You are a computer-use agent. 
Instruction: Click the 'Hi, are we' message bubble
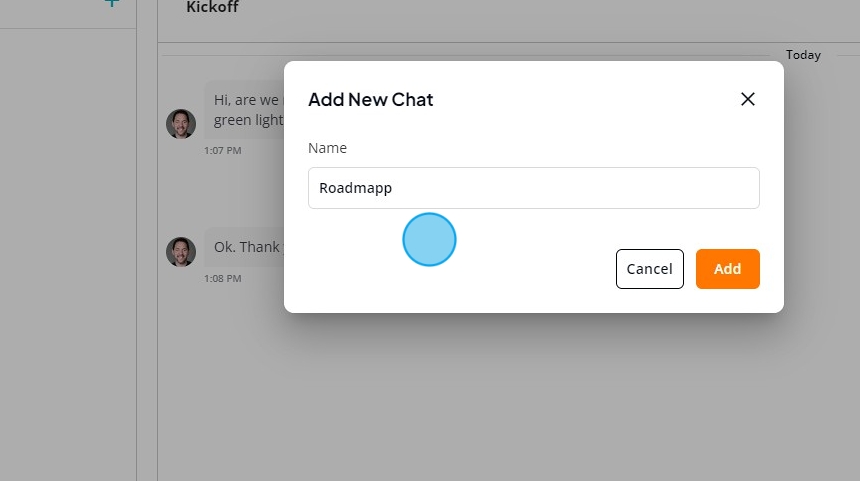(245, 110)
